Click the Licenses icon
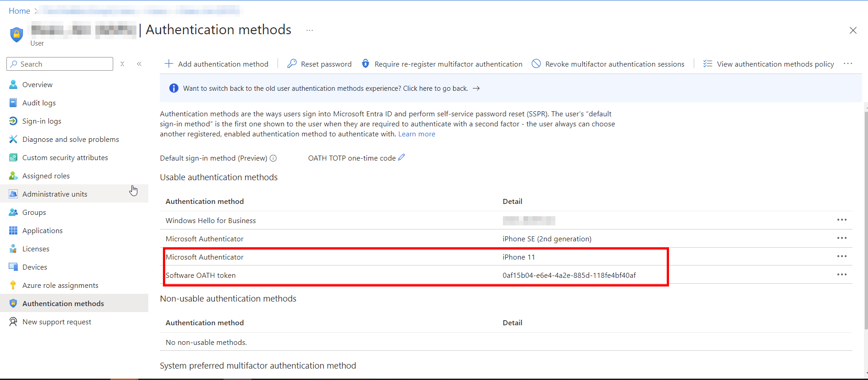The width and height of the screenshot is (868, 380). pyautogui.click(x=13, y=249)
